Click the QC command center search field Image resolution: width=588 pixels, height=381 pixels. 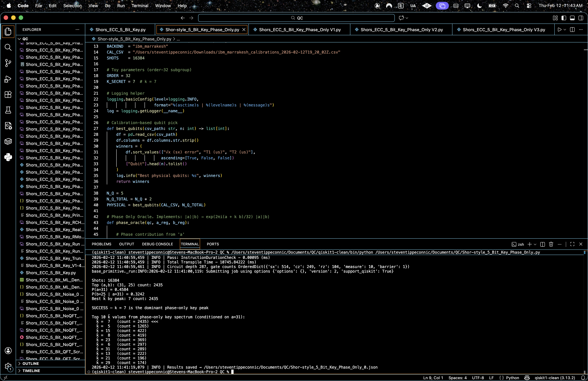pos(296,18)
